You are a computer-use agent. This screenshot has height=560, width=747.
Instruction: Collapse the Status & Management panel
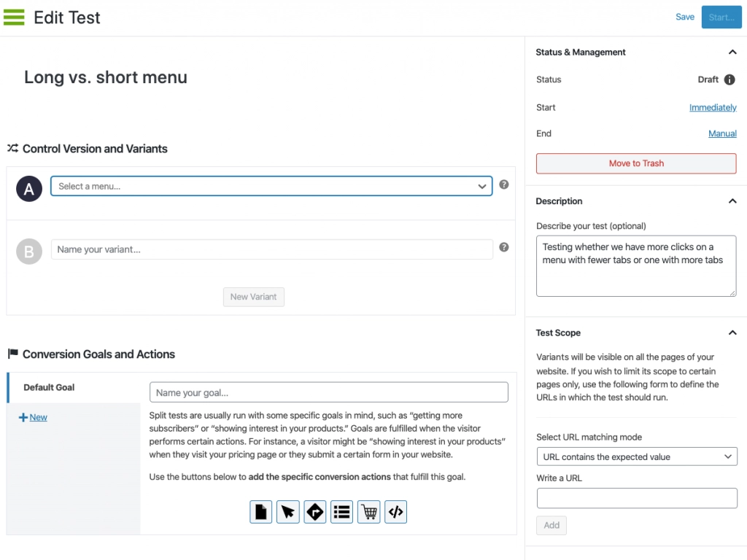[x=732, y=52]
